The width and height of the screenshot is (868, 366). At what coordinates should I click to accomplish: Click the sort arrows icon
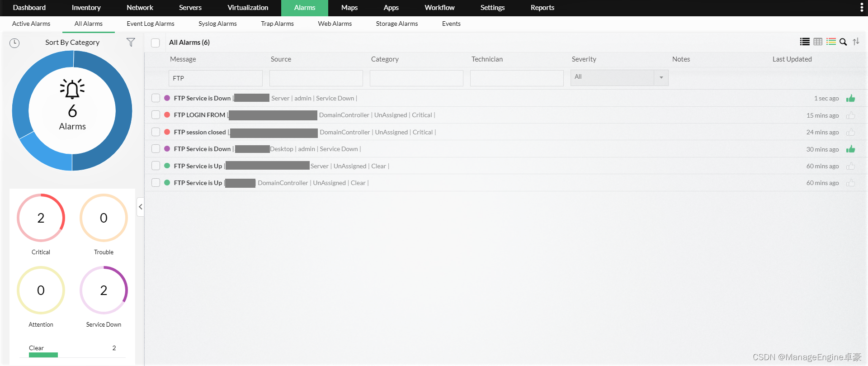pyautogui.click(x=856, y=42)
